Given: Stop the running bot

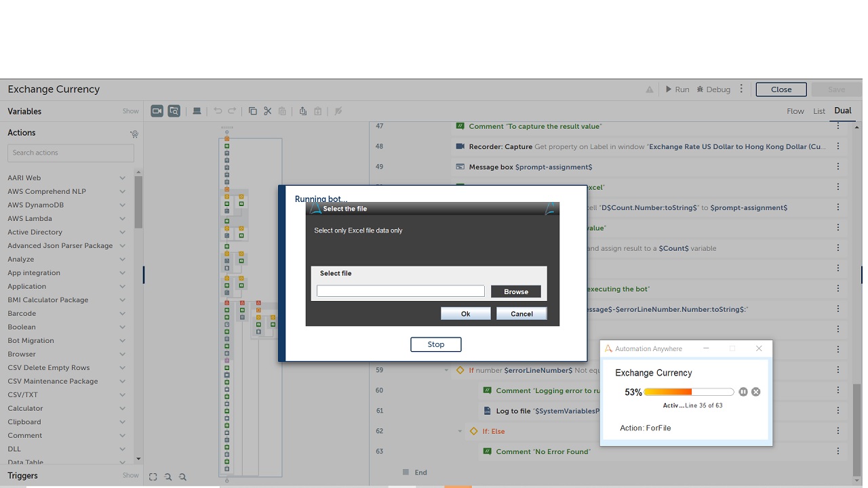Looking at the screenshot, I should [436, 344].
